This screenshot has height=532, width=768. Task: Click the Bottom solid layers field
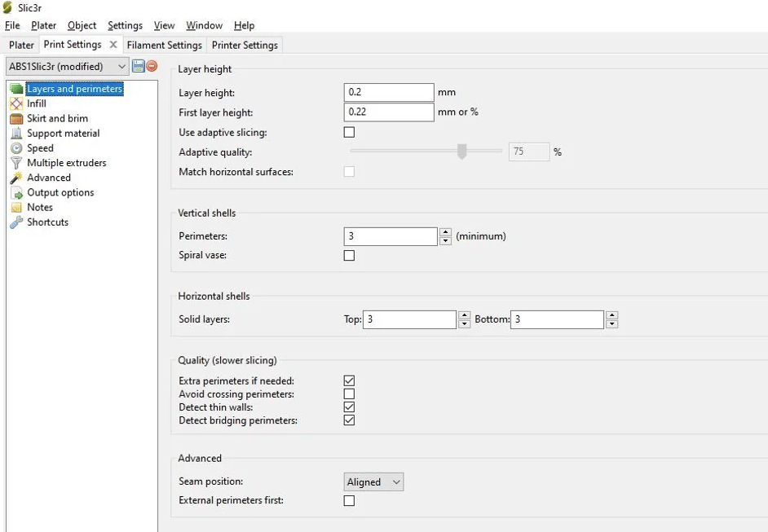[557, 319]
